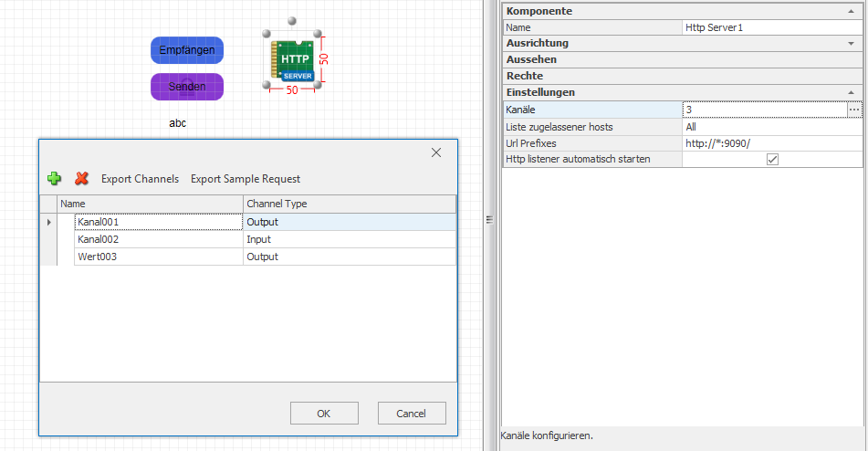Select the Wert003 name cell
This screenshot has height=451, width=868.
point(158,257)
